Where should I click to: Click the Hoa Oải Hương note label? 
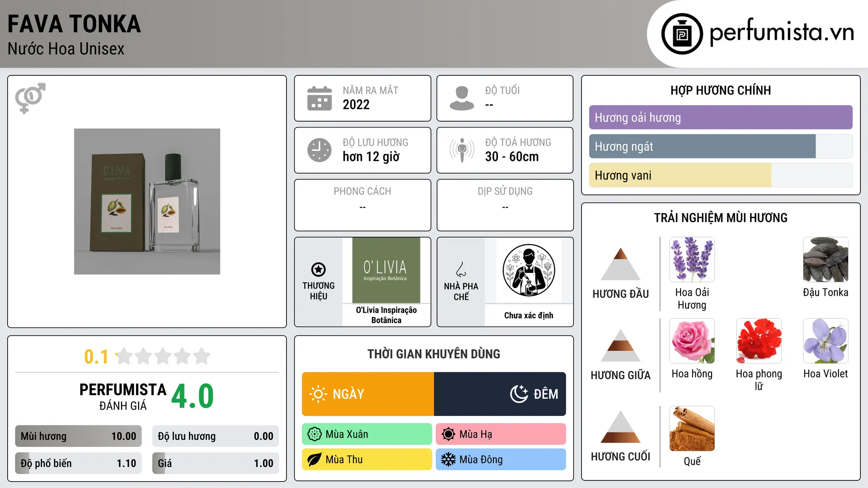692,299
